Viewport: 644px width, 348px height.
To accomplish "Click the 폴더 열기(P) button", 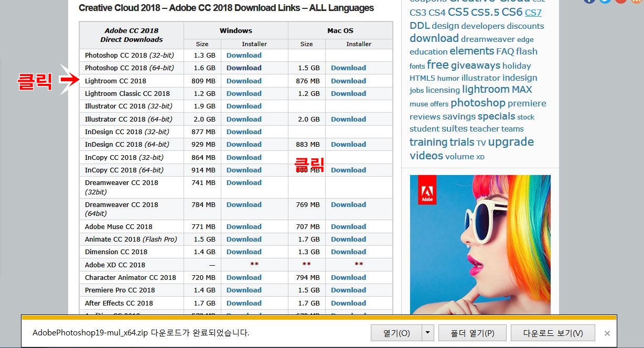I will coord(473,333).
